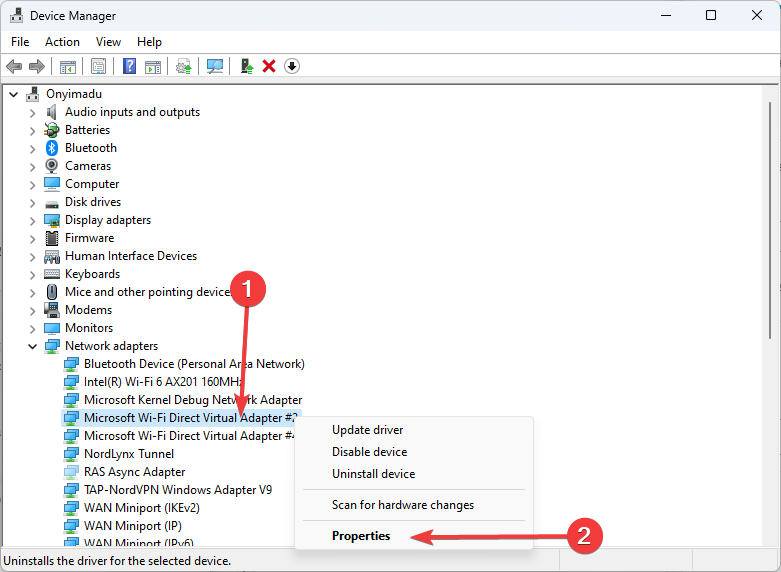Click the Human Interface Devices icon

point(52,257)
